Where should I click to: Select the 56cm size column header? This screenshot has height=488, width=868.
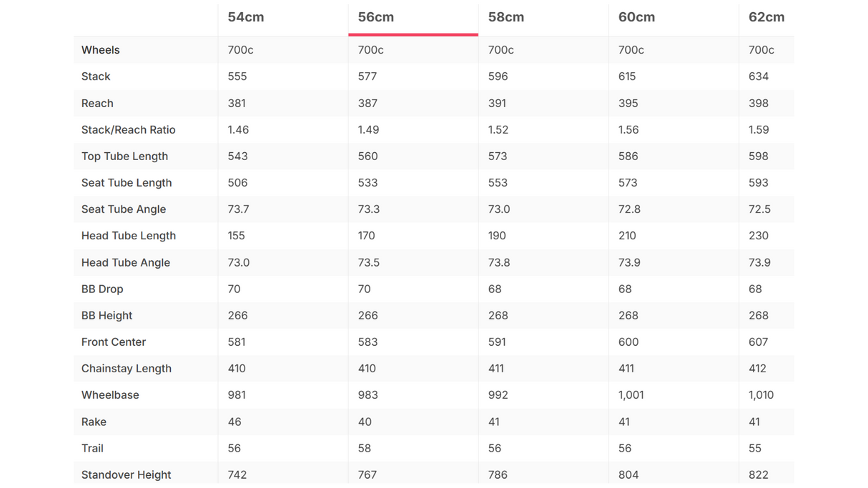coord(376,17)
